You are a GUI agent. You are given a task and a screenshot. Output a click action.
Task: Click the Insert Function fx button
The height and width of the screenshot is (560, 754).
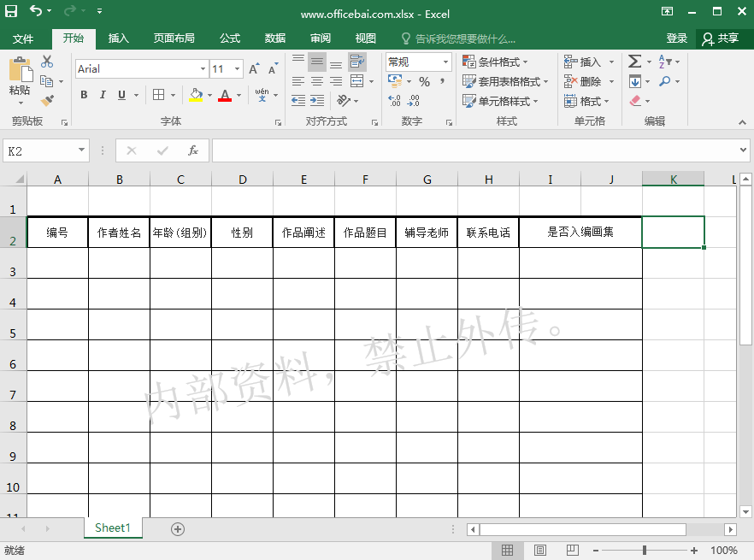[x=193, y=150]
